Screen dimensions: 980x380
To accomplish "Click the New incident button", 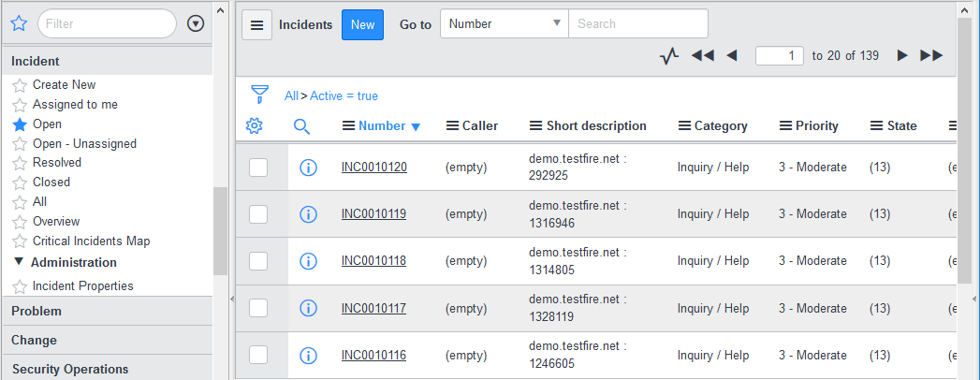I will tap(362, 24).
